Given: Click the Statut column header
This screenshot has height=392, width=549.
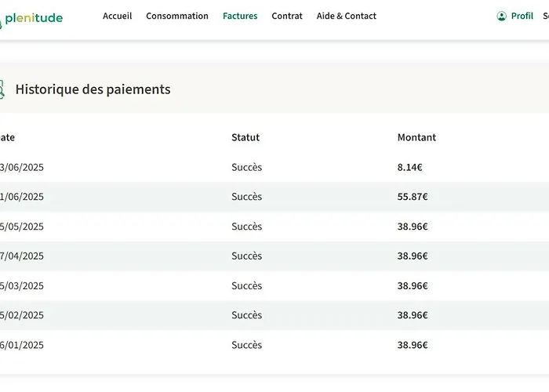Looking at the screenshot, I should click(245, 137).
